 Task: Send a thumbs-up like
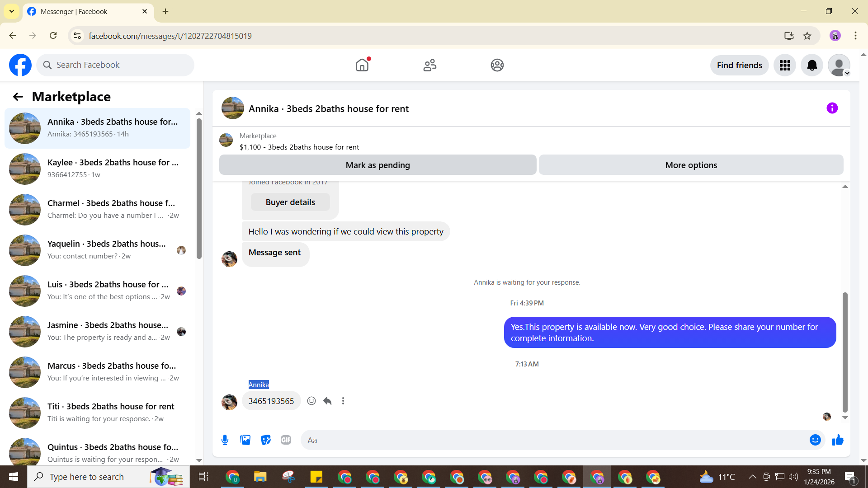pos(838,440)
